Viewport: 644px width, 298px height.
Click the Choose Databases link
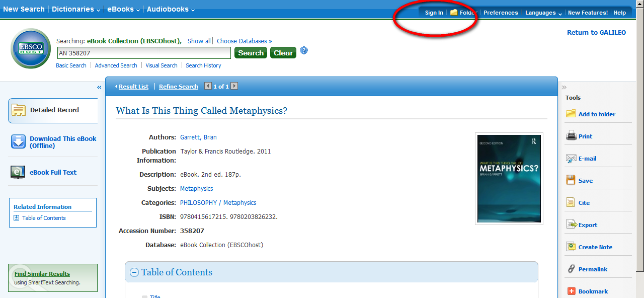245,41
